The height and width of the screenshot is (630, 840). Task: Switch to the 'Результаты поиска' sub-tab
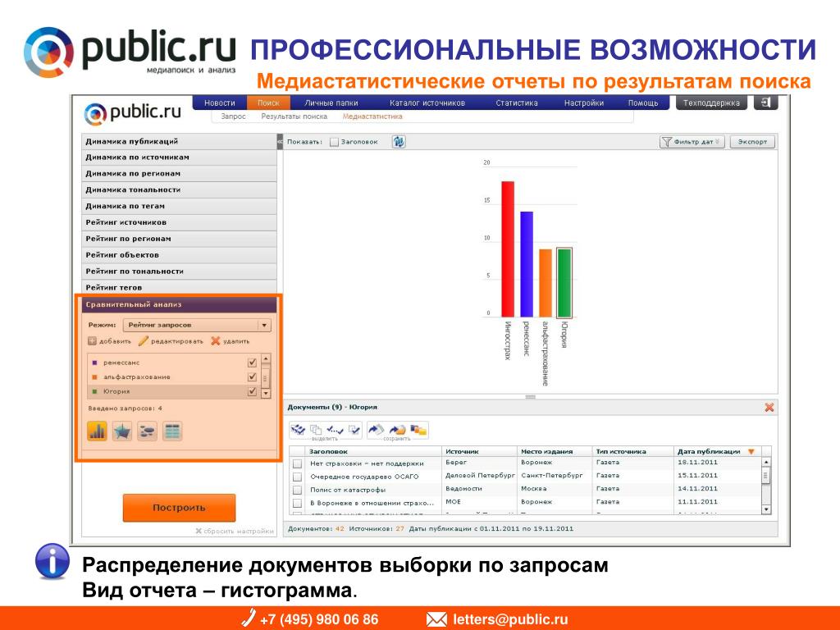(x=294, y=116)
